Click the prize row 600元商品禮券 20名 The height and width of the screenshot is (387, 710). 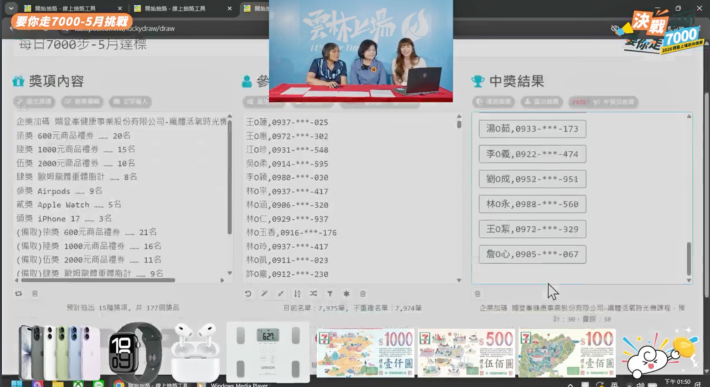click(x=74, y=135)
